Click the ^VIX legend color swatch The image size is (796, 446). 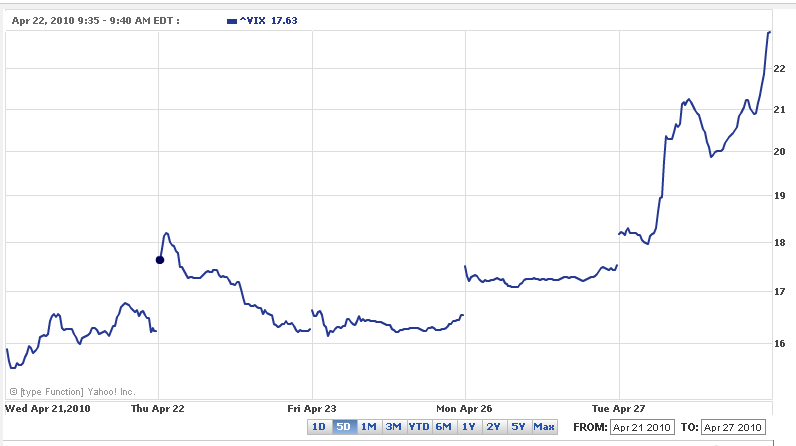tap(232, 21)
